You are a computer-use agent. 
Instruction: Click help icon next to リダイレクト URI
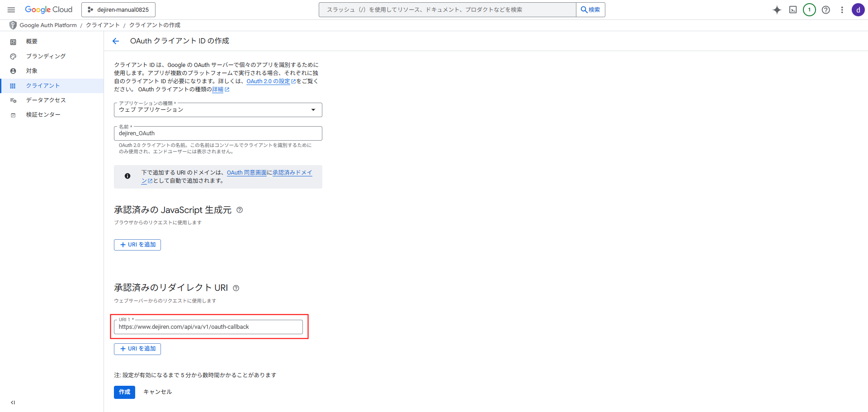pos(236,288)
